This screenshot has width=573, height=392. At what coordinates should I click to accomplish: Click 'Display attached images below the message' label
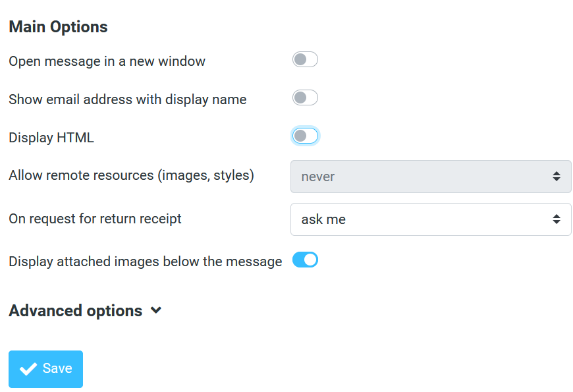pyautogui.click(x=145, y=262)
